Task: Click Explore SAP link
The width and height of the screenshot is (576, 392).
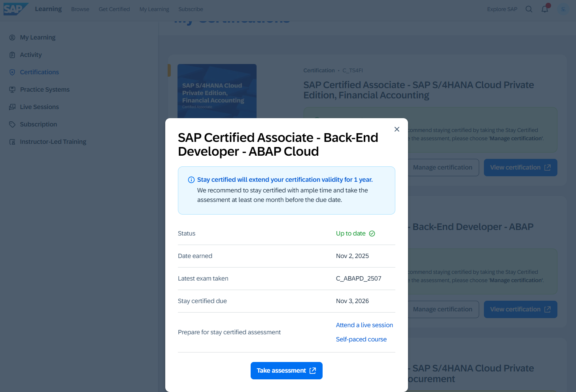Action: [502, 9]
